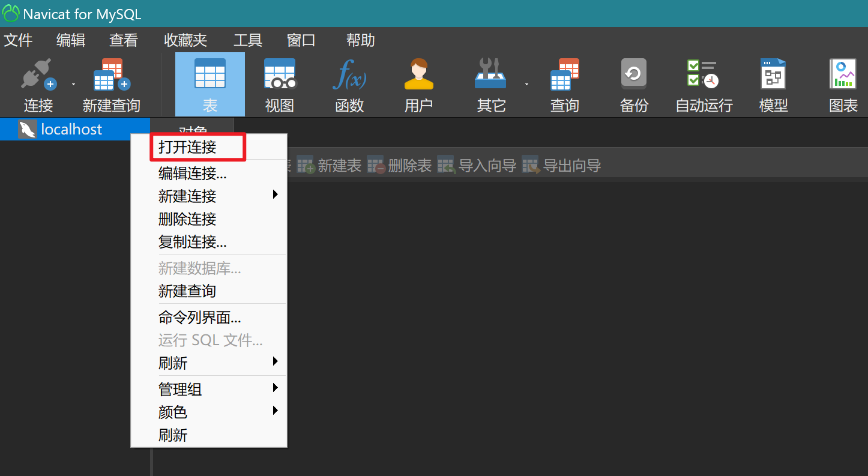Expand the 颜色 submenu
This screenshot has width=868, height=476.
point(209,412)
